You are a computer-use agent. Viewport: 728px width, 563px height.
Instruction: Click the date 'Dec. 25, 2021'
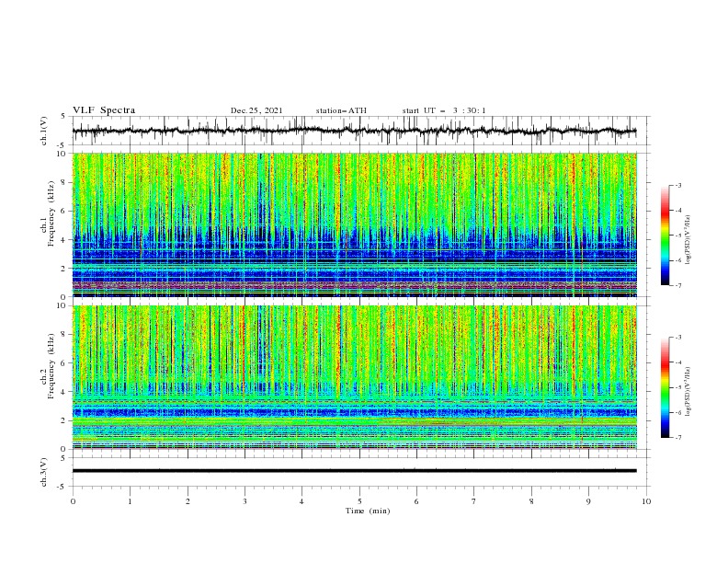point(256,110)
